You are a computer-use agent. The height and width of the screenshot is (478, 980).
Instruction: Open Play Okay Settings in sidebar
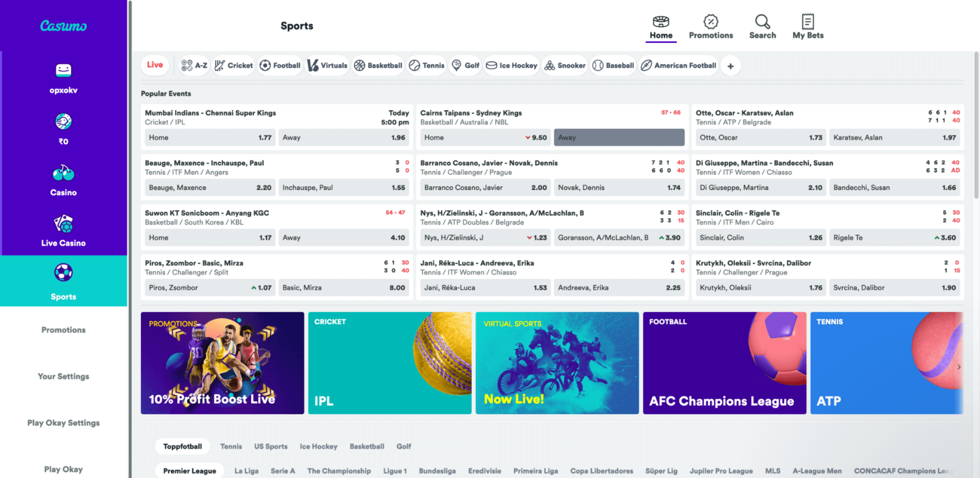pyautogui.click(x=63, y=423)
